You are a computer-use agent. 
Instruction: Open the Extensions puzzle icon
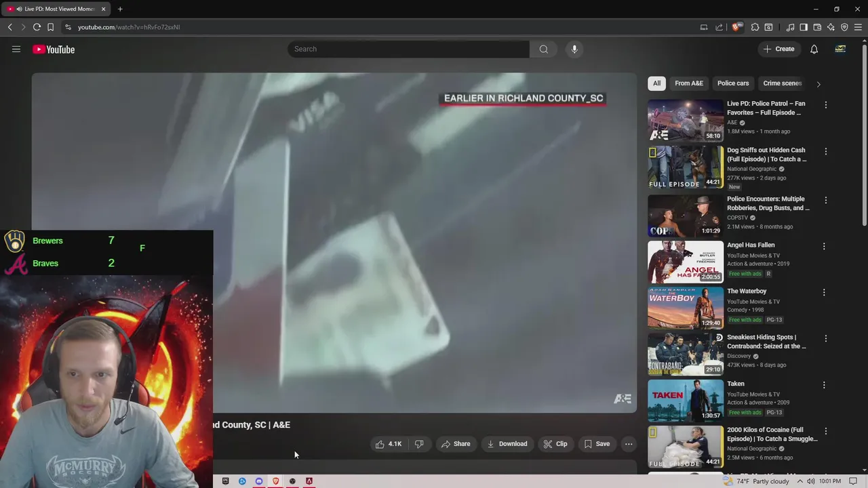click(x=755, y=27)
